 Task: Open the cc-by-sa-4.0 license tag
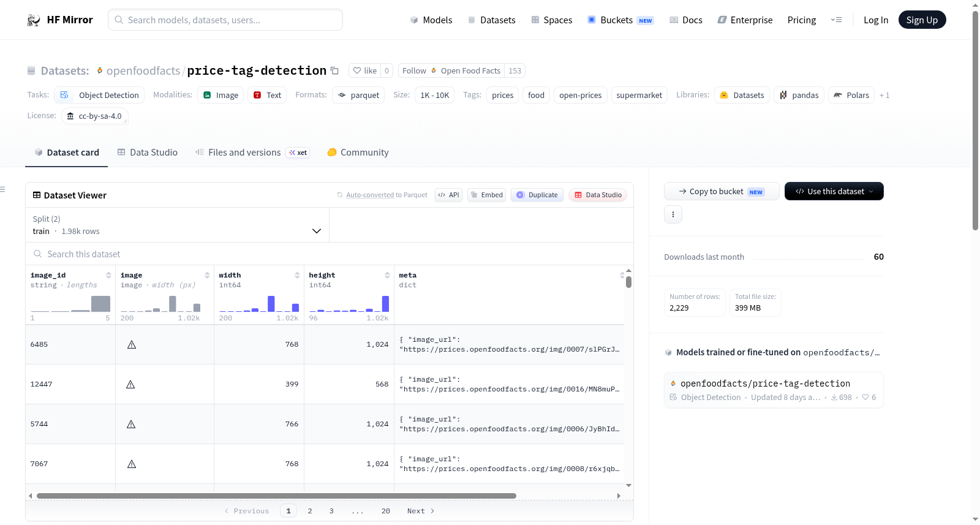click(x=95, y=116)
